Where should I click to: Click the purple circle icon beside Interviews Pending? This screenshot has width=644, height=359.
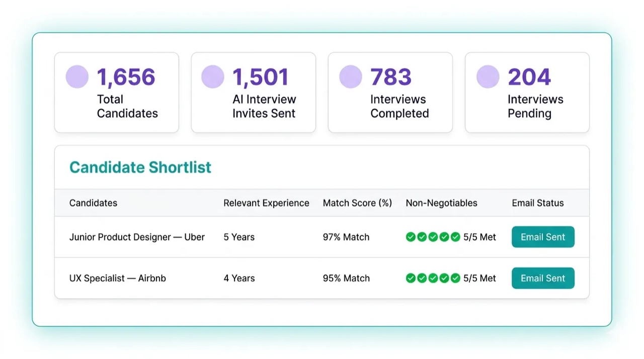click(488, 77)
